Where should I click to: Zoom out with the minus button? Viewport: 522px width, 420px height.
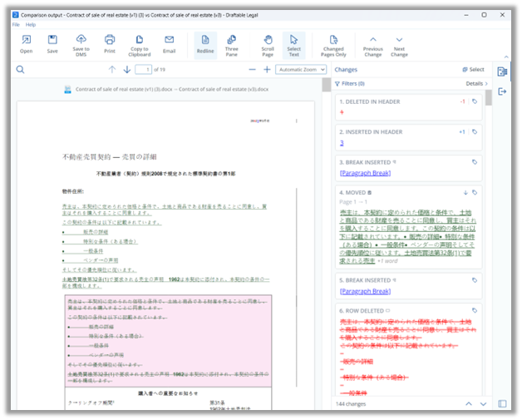click(x=253, y=70)
